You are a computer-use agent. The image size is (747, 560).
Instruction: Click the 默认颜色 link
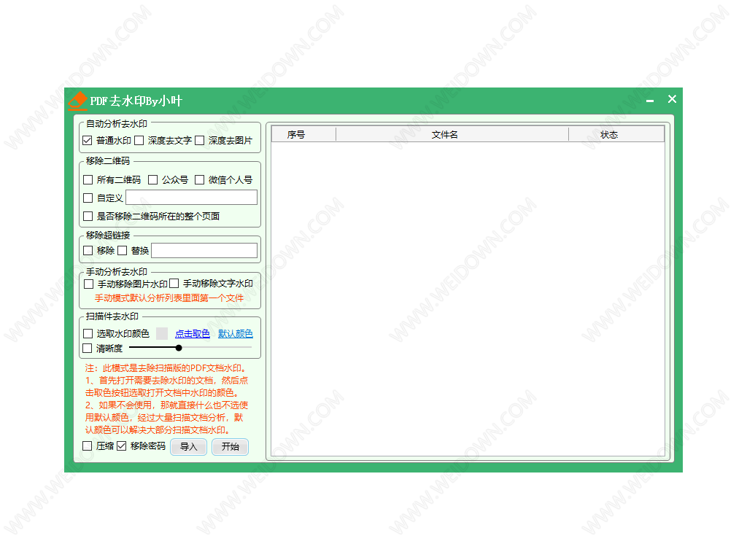click(x=236, y=334)
